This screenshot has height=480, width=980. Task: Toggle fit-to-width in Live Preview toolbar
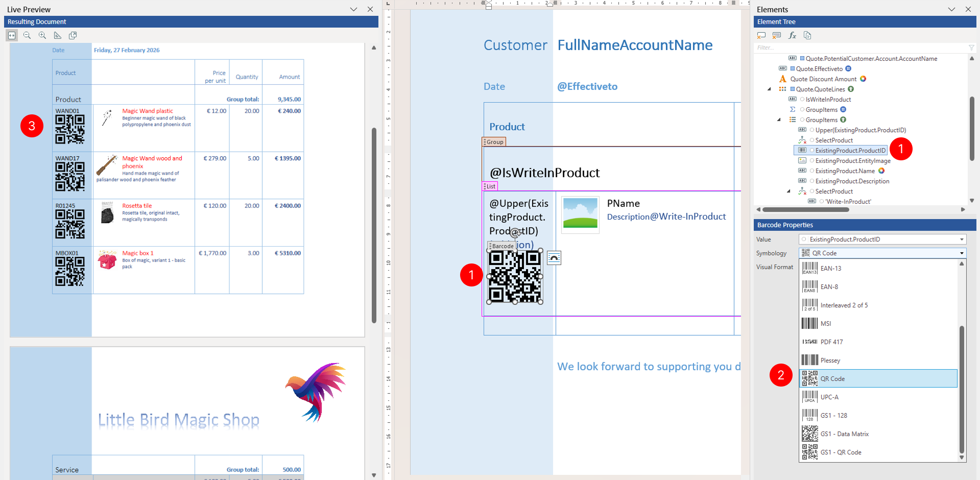point(12,35)
